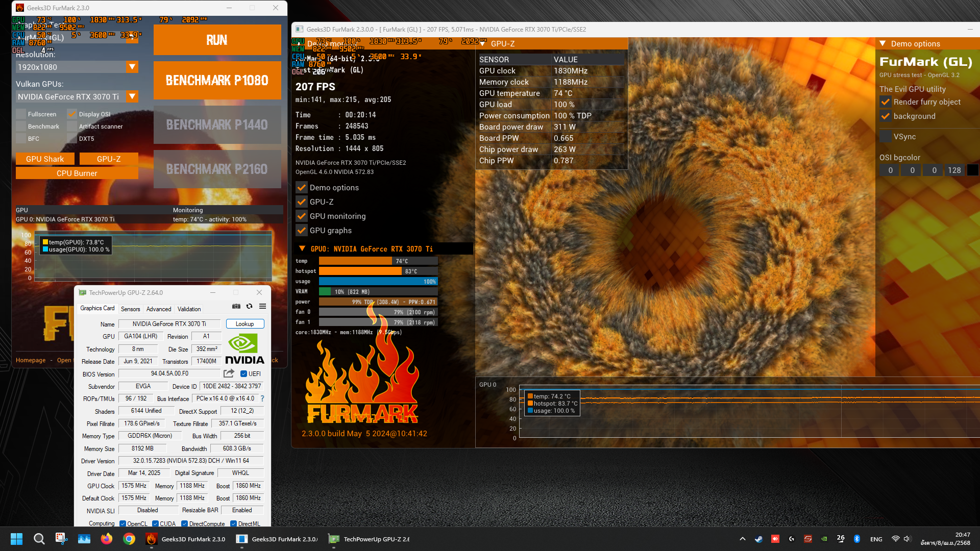Click the AnyDesk red tray icon
Viewport: 980px width, 551px height.
point(775,539)
